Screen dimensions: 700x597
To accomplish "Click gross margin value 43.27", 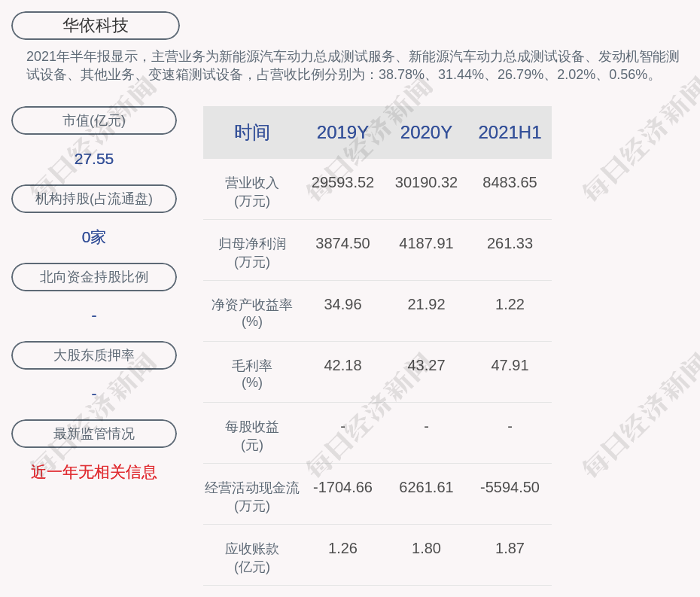I will 426,365.
